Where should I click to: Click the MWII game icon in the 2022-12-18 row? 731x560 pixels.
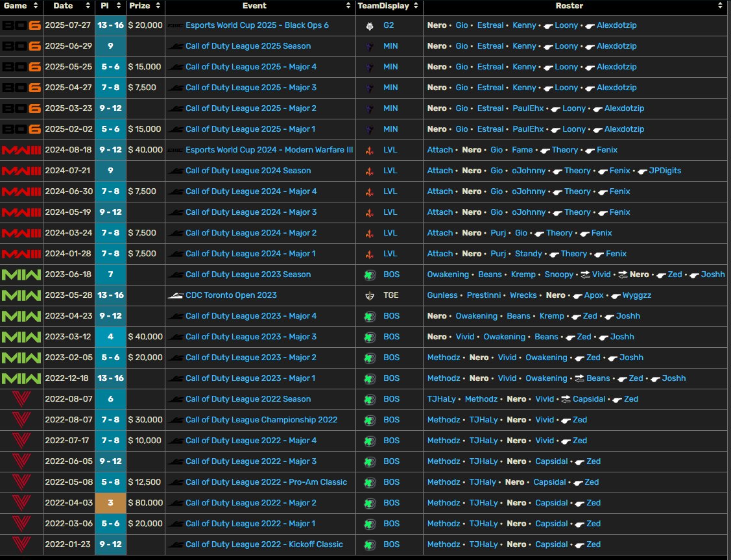click(x=21, y=378)
